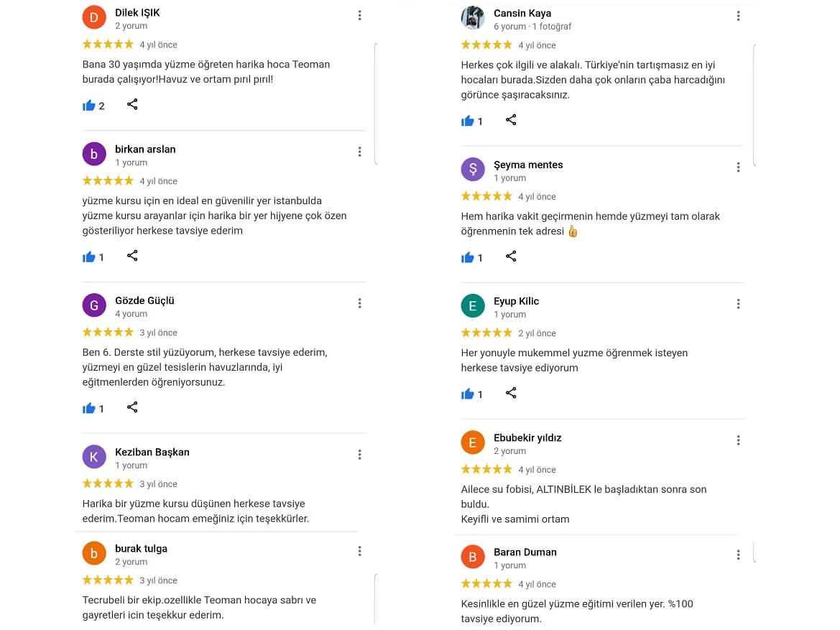Like Eyup Kilic's review
Screen dimensions: 840x630
[x=468, y=394]
